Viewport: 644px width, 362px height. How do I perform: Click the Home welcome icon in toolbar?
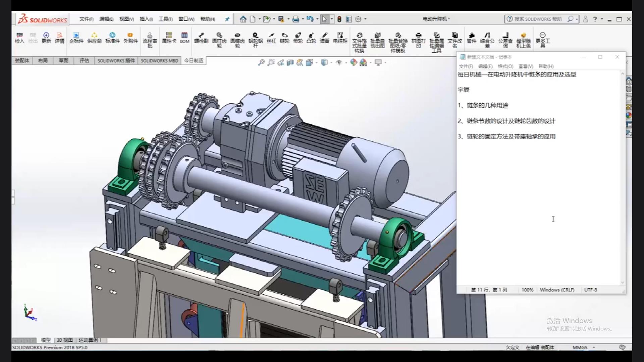click(243, 19)
